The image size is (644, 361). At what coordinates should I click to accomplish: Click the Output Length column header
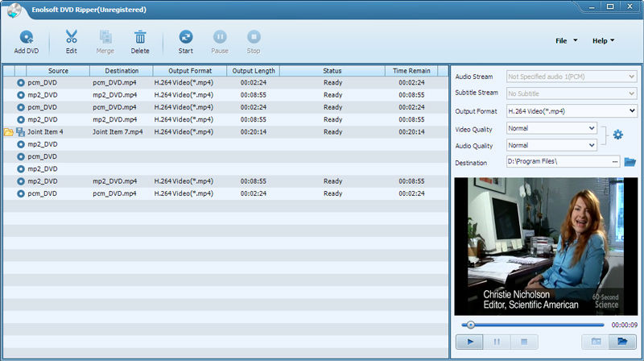254,71
